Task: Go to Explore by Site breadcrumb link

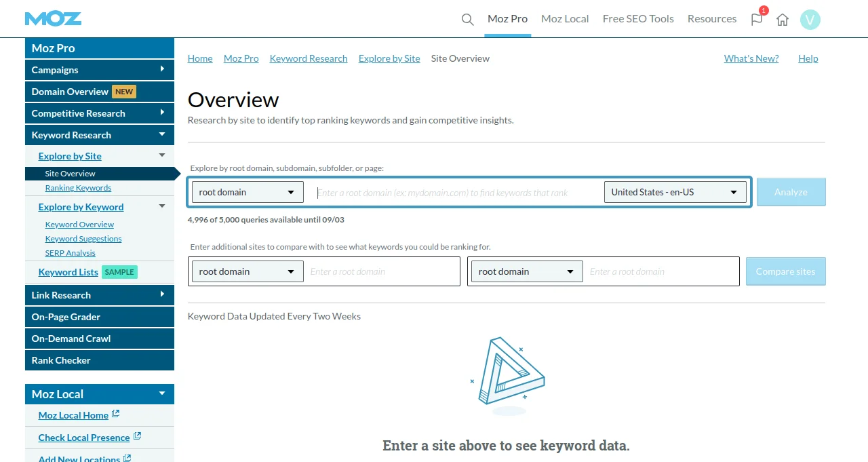Action: click(389, 58)
